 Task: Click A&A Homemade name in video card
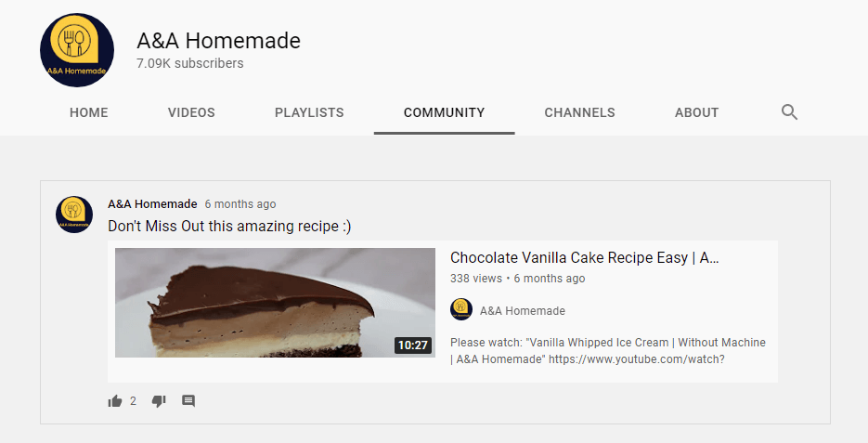point(523,310)
